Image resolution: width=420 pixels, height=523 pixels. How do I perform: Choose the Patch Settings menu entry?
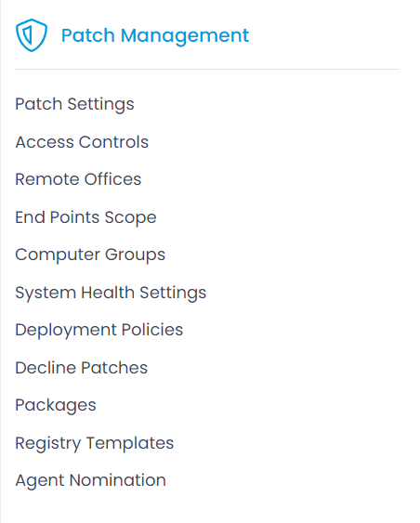point(74,104)
